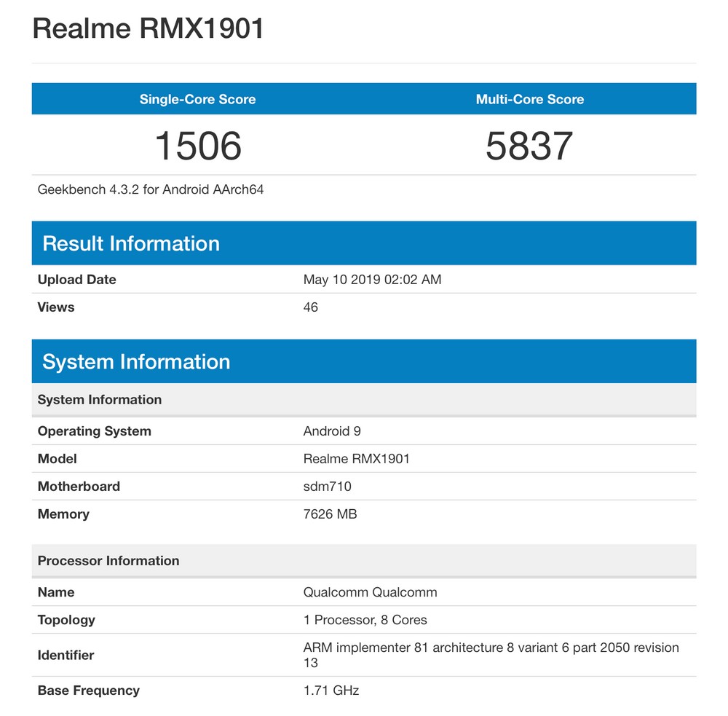Select the ARM implementer 81 identifier text
The height and width of the screenshot is (716, 728).
pyautogui.click(x=491, y=655)
